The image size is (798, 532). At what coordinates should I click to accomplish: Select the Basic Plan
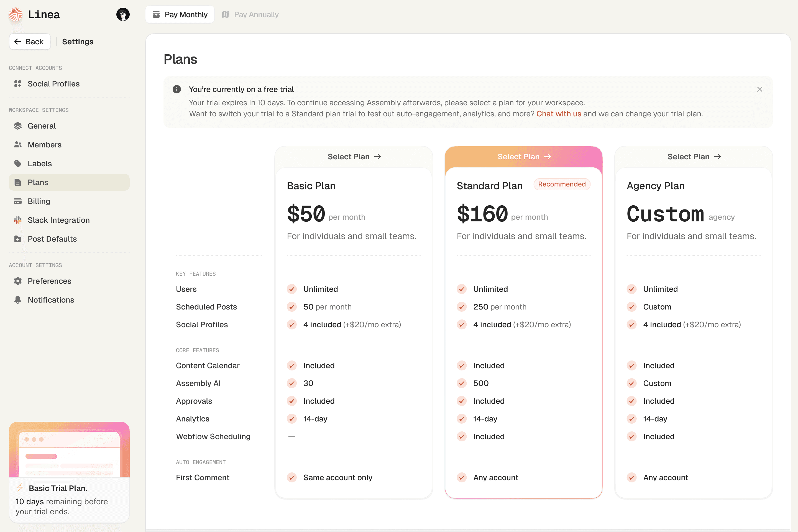[354, 157]
